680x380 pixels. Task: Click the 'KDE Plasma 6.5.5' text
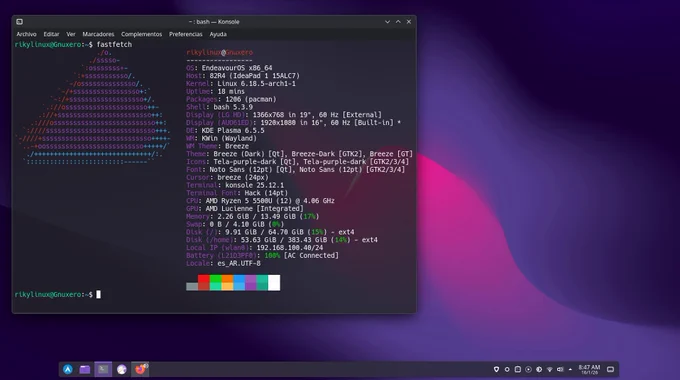[233, 131]
